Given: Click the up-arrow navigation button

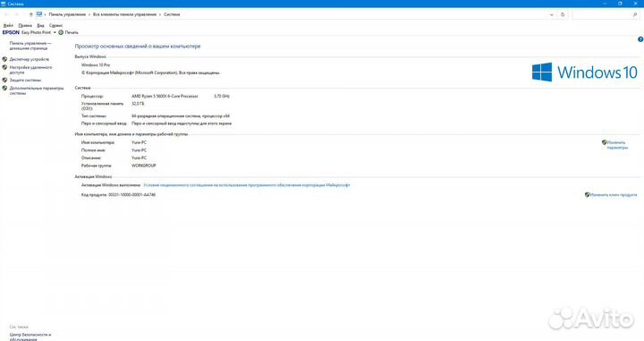Looking at the screenshot, I should (x=30, y=14).
